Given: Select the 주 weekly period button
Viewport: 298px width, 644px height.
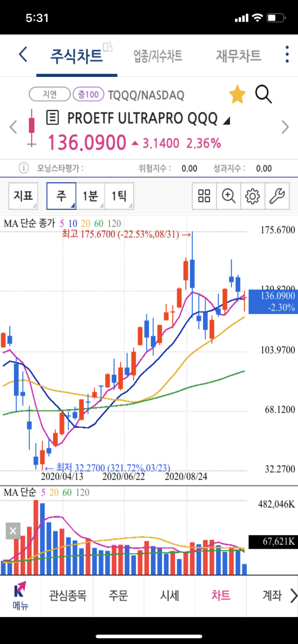Looking at the screenshot, I should [61, 196].
